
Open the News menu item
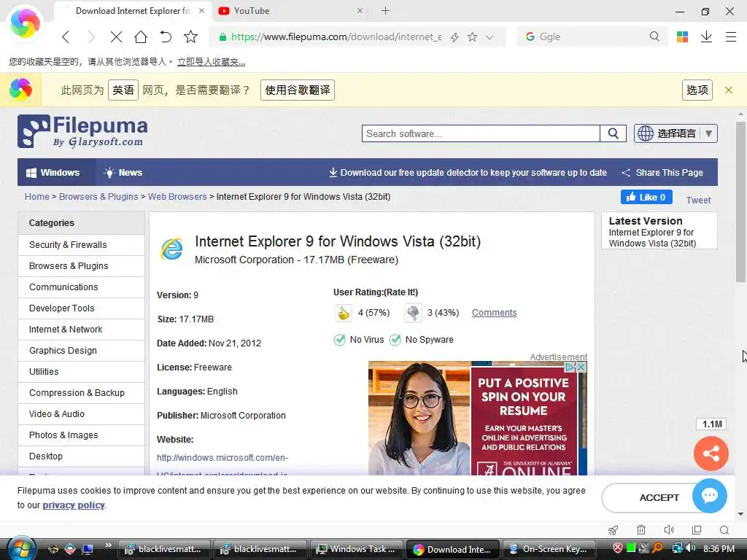coord(123,172)
